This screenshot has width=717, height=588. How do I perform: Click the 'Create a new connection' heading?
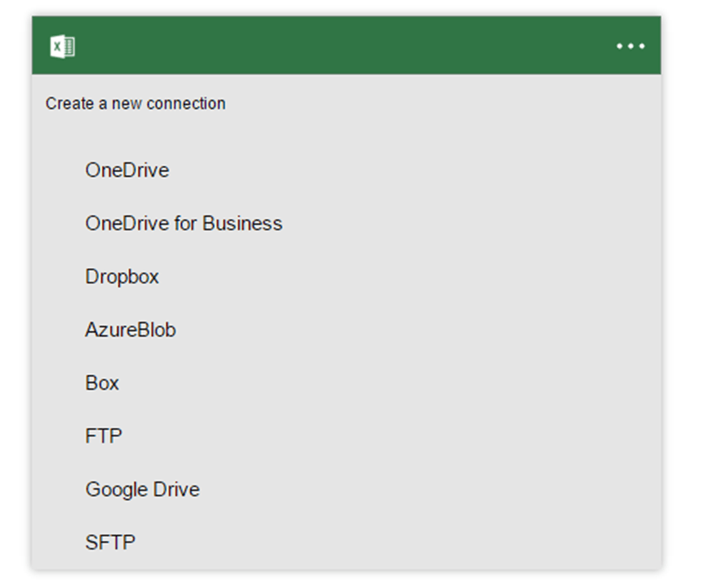(x=135, y=104)
